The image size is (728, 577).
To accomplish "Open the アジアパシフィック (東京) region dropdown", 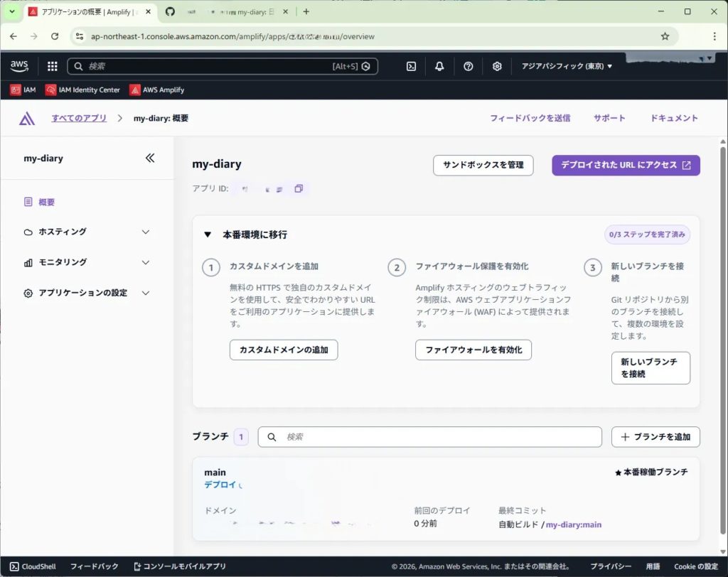I will click(x=567, y=66).
